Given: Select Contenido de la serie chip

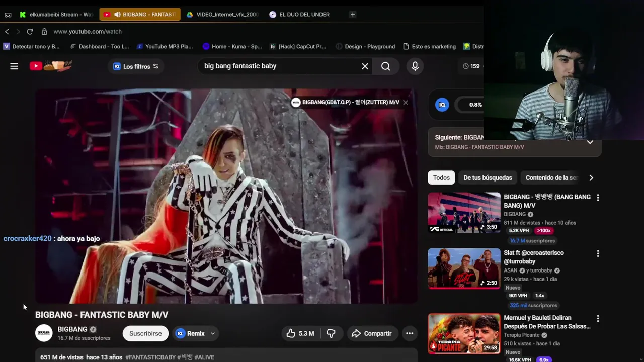Looking at the screenshot, I should [551, 177].
